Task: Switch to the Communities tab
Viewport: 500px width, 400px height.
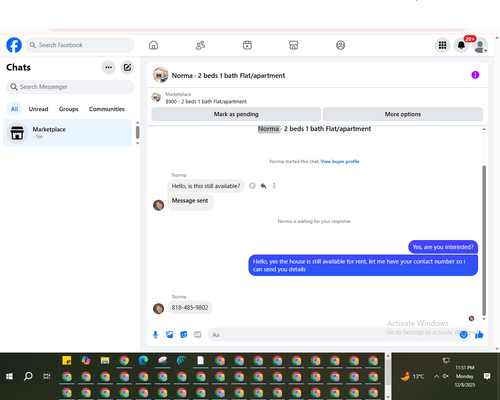Action: coord(107,109)
